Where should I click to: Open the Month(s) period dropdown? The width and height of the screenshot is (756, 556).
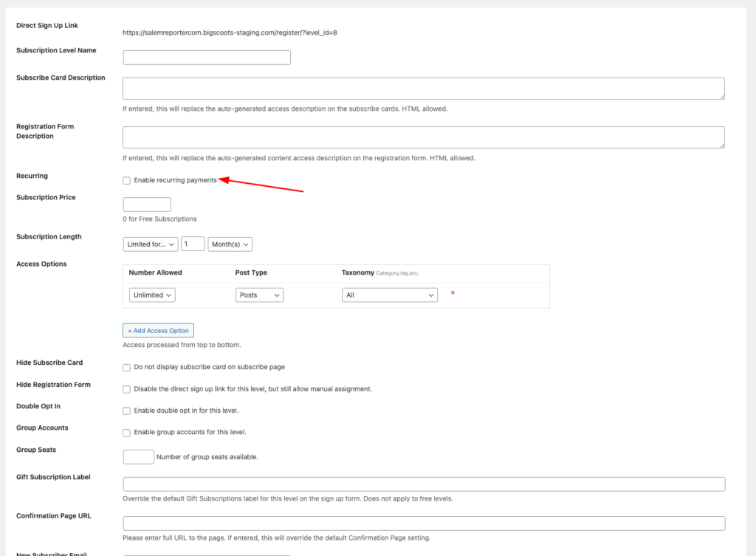[x=230, y=244]
